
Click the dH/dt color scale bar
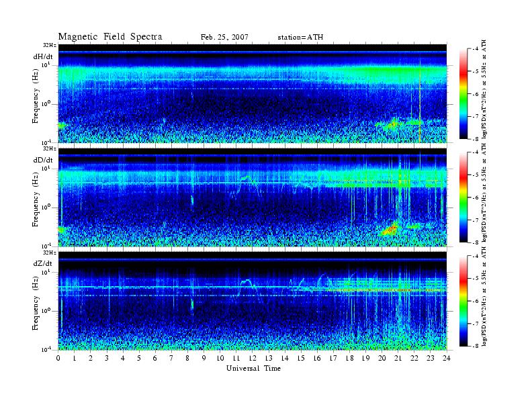click(x=463, y=94)
